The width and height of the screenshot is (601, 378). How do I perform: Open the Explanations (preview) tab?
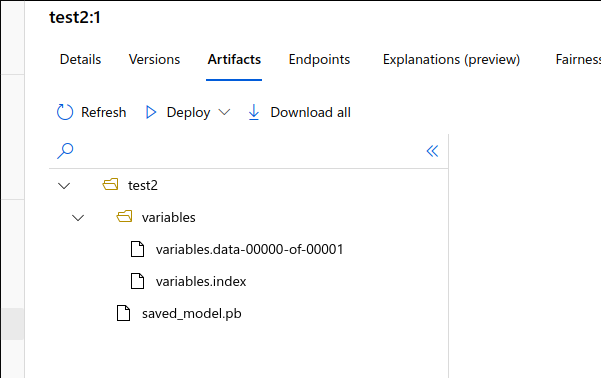[452, 59]
